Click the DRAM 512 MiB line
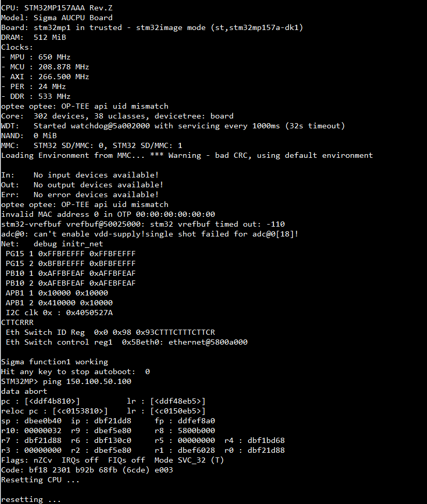Viewport: 427px width, 504px height. (34, 37)
